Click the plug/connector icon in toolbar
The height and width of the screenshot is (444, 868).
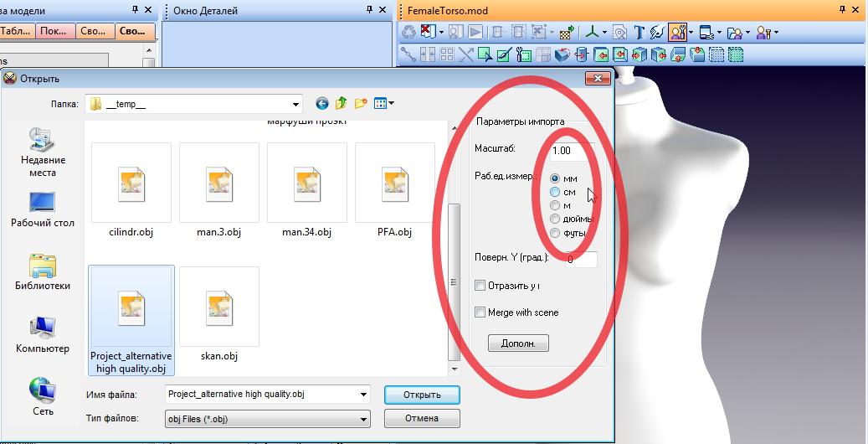click(x=657, y=32)
